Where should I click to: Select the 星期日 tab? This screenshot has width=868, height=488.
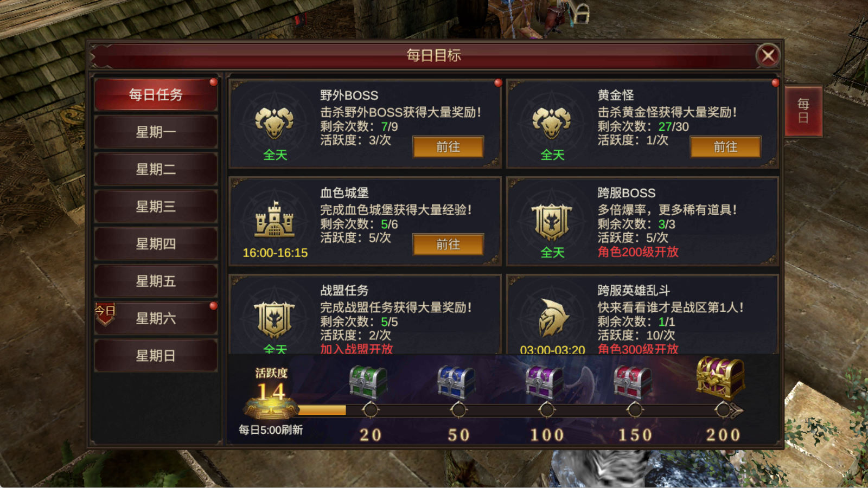pos(156,356)
